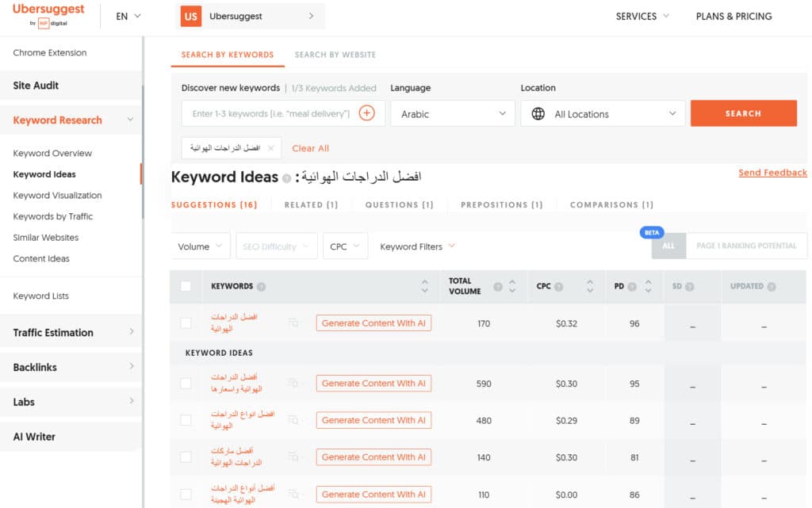Click the help icon next to TOTAL VOLUME
Viewport: 812px width, 508px height.
pyautogui.click(x=498, y=287)
